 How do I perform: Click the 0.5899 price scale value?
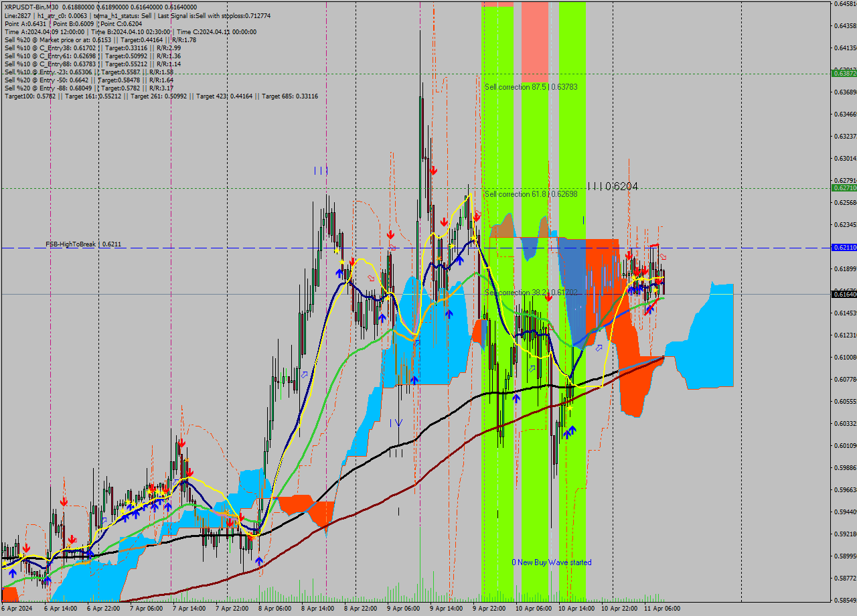point(846,556)
